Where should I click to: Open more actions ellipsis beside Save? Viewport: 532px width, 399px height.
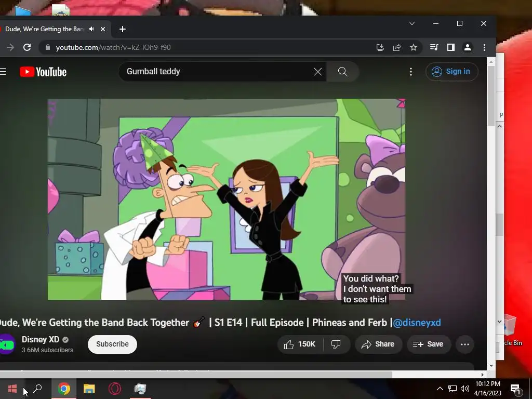(x=465, y=344)
